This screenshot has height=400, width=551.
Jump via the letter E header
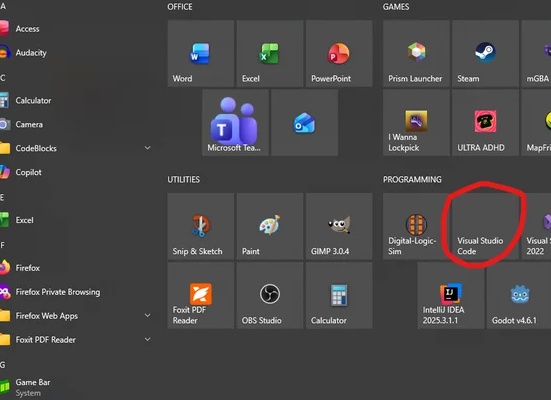tap(2, 197)
